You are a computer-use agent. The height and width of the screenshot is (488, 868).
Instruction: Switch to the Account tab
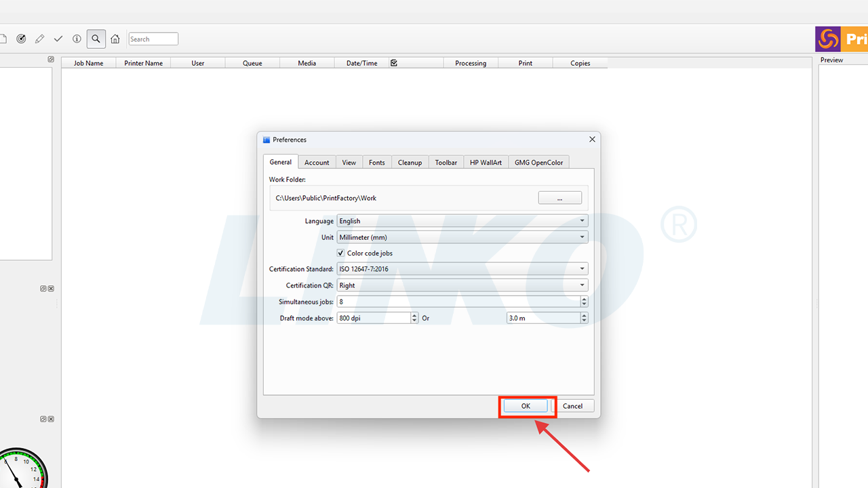[317, 163]
